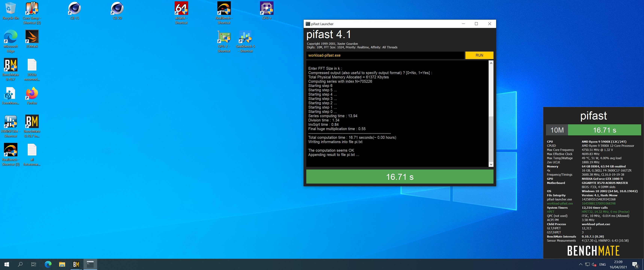Viewport: 644px width, 270px height.
Task: Open the HWiNFO64 shortcut icon
Action: 10,127
